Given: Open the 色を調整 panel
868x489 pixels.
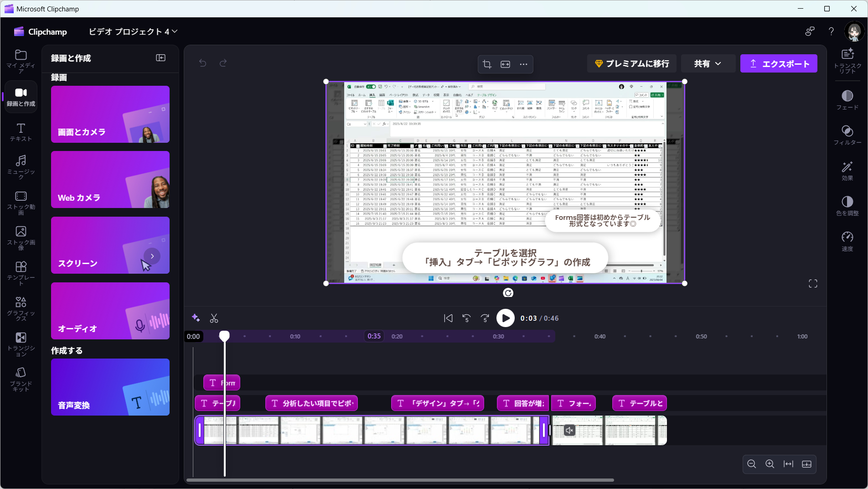Looking at the screenshot, I should coord(847,206).
